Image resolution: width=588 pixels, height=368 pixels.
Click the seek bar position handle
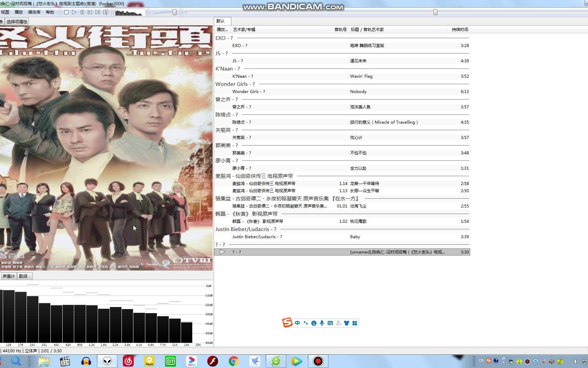pos(435,12)
